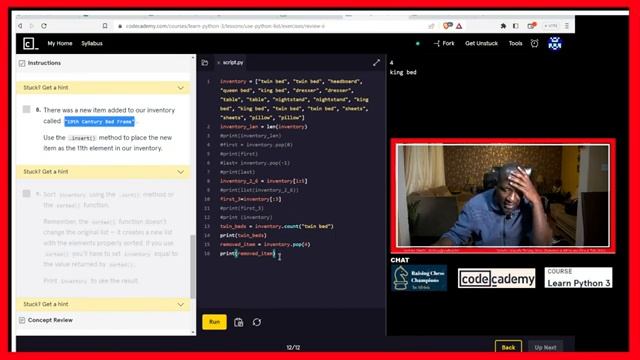Open the alarm clock timer icon
The height and width of the screenshot is (360, 640).
point(534,43)
